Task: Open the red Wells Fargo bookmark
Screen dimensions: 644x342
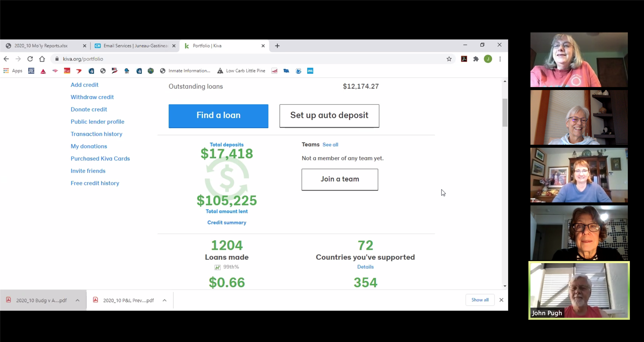Action: (67, 71)
